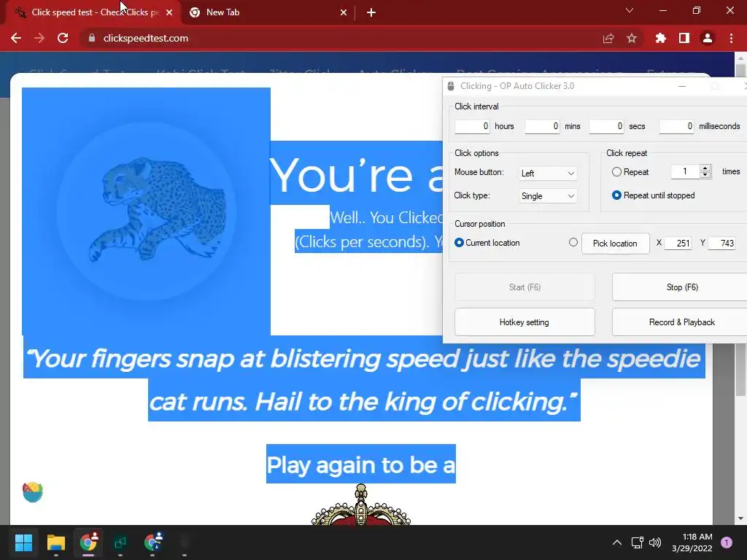Open the Click type dropdown
Viewport: 747px width, 560px height.
tap(548, 196)
